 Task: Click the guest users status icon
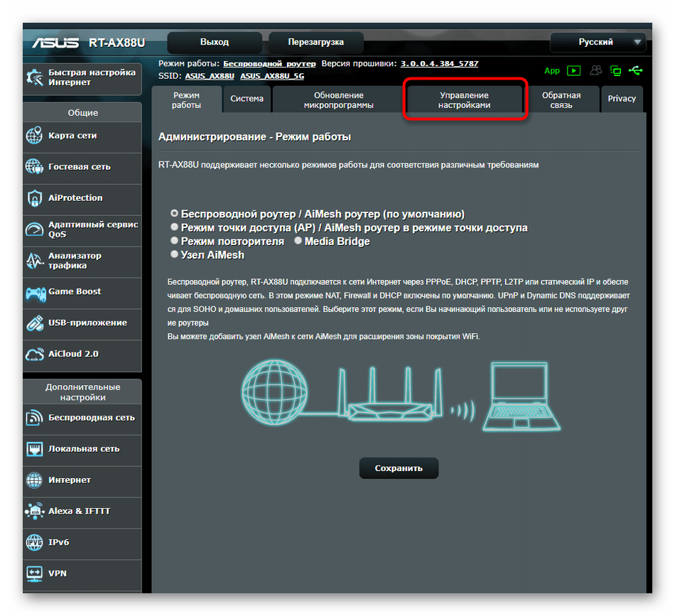pyautogui.click(x=596, y=70)
